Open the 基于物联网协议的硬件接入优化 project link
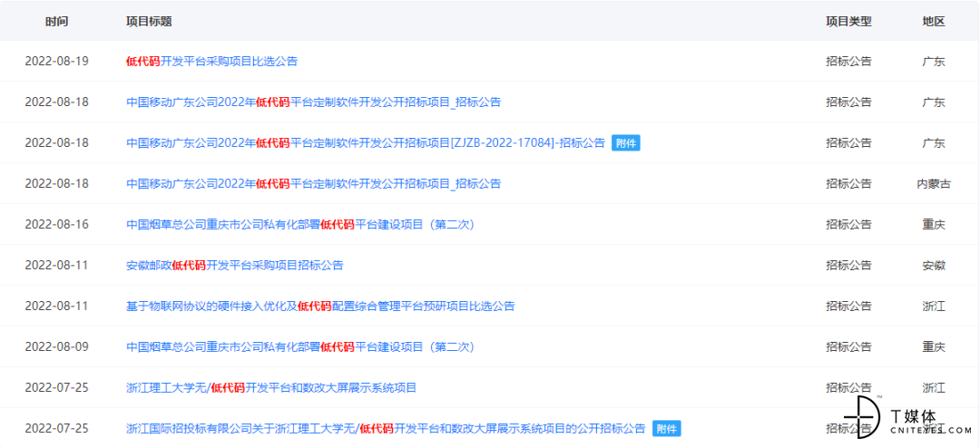980x448 pixels. [320, 307]
